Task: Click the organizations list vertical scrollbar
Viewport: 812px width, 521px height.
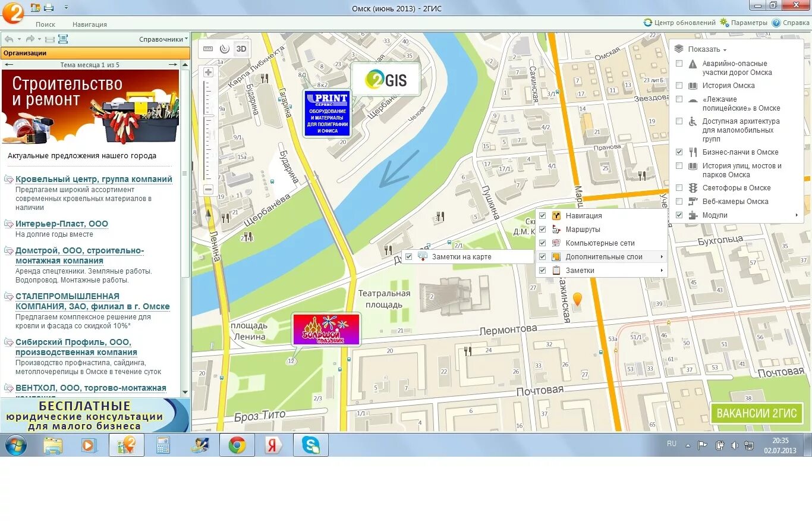Action: [x=185, y=174]
